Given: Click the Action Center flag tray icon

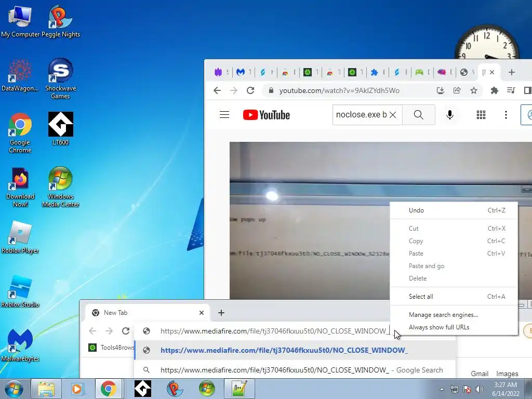Looking at the screenshot, I should (467, 389).
